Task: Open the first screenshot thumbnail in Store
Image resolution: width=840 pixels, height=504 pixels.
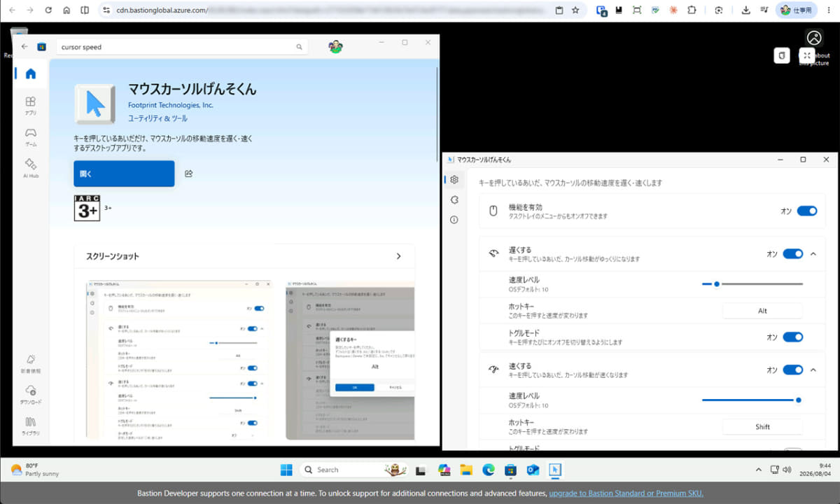Action: [x=177, y=360]
